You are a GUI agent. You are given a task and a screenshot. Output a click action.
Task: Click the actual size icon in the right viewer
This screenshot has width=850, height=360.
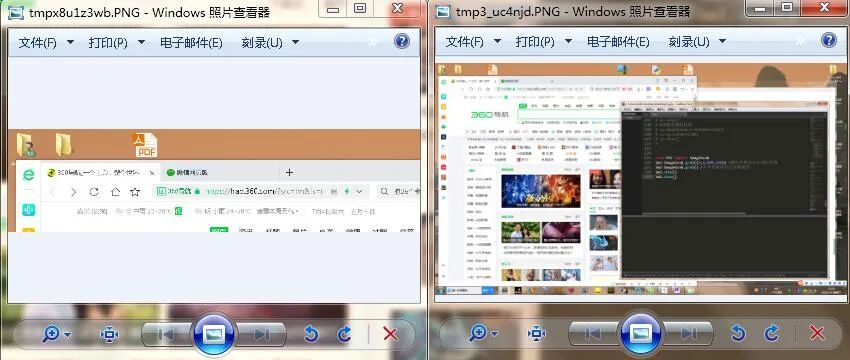(536, 333)
